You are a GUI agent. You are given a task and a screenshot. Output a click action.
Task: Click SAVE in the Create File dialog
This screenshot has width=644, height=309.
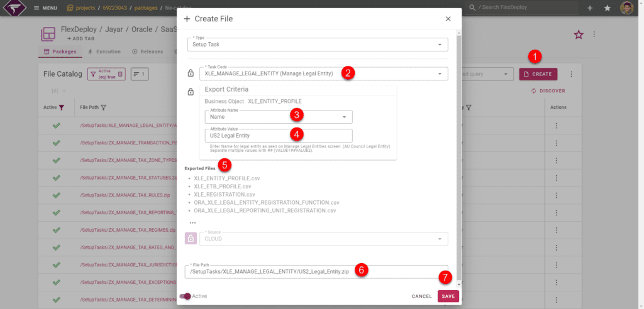pyautogui.click(x=448, y=296)
